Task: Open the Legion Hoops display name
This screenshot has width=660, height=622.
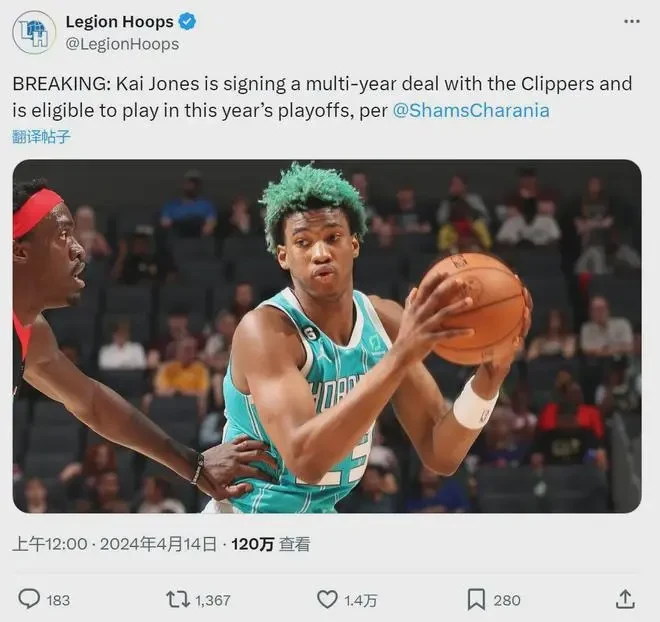Action: [x=120, y=21]
